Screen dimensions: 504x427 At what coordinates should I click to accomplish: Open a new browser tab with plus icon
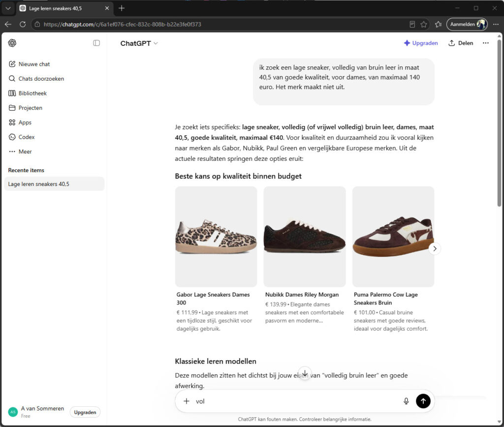tap(122, 8)
